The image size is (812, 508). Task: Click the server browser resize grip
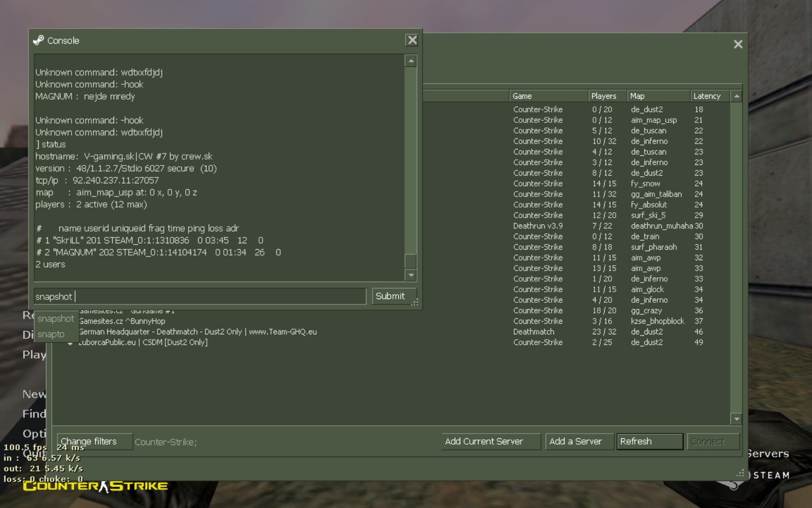pos(740,473)
